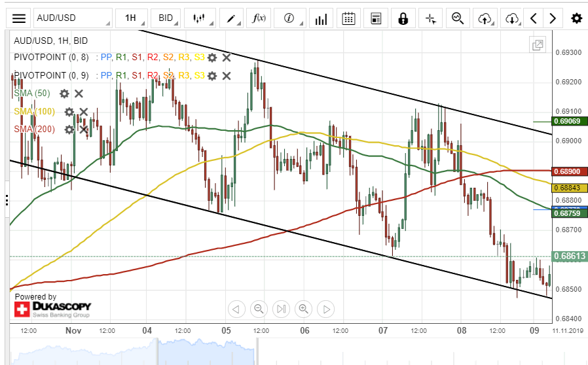
Task: Click the AUD/USD, 1H, BID chart title
Action: click(50, 41)
